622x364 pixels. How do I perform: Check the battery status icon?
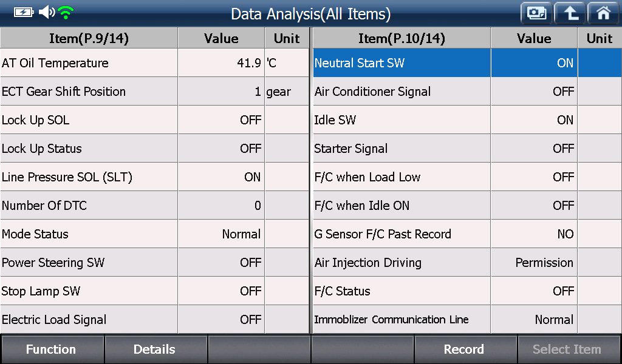coord(24,12)
